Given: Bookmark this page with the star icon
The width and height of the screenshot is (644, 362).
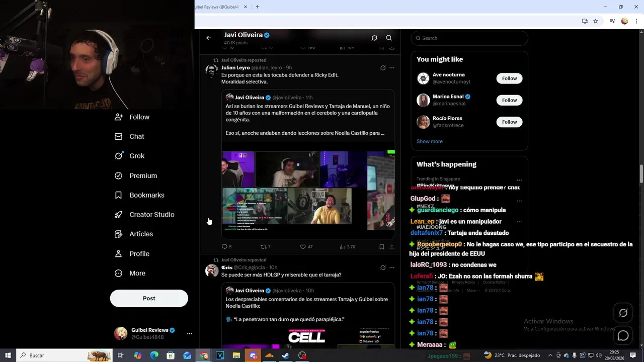Looking at the screenshot, I should (596, 21).
